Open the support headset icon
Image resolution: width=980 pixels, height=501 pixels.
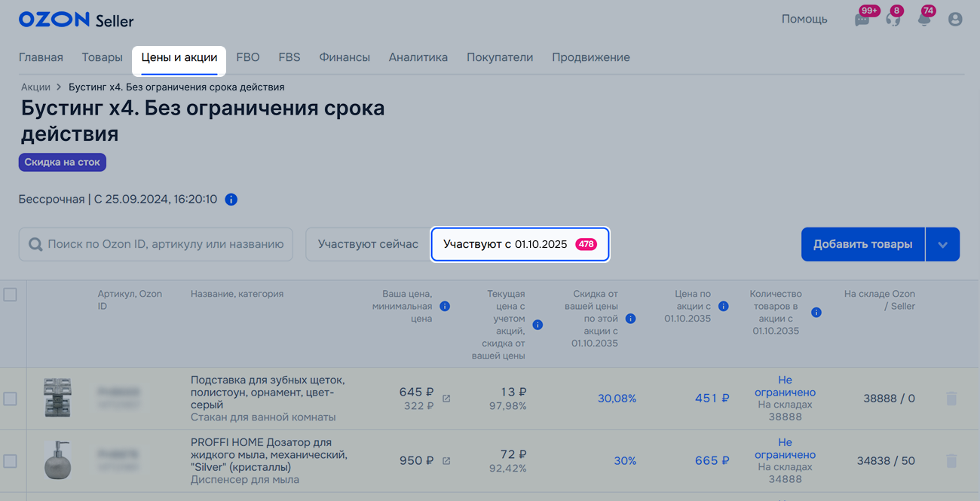click(893, 20)
